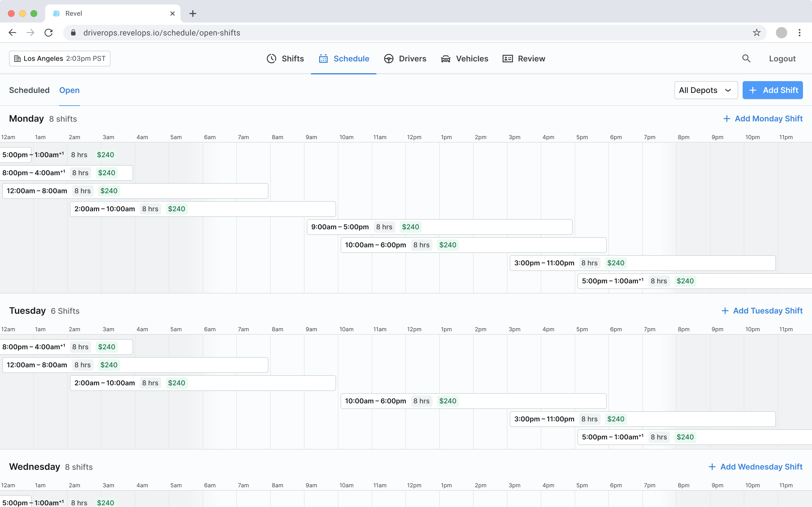
Task: Bookmark page with star icon
Action: click(756, 32)
